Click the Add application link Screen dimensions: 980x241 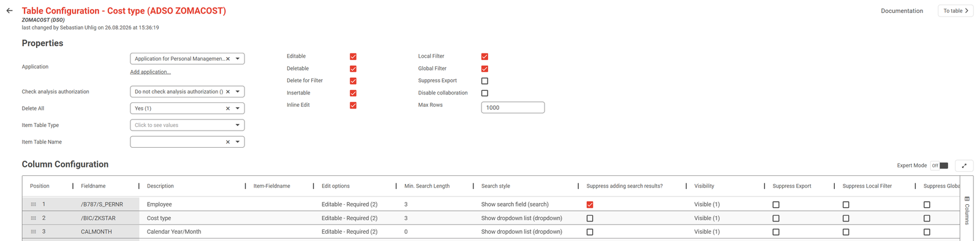coord(150,72)
